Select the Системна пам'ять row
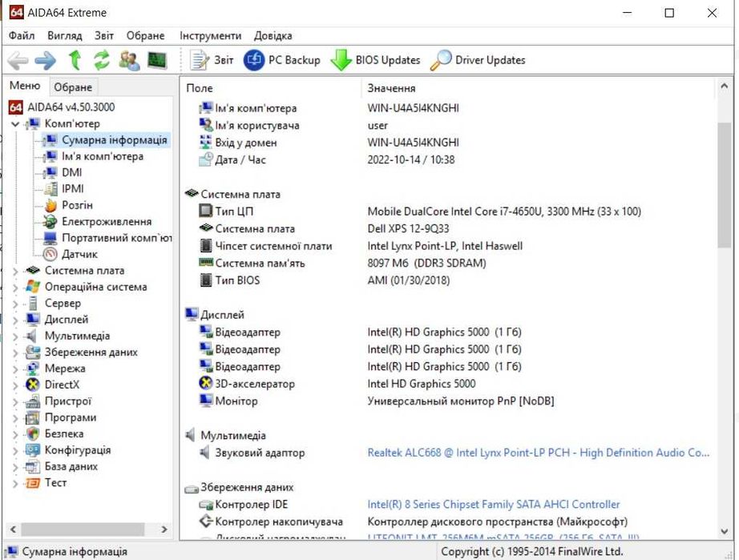The height and width of the screenshot is (560, 739). [x=448, y=264]
